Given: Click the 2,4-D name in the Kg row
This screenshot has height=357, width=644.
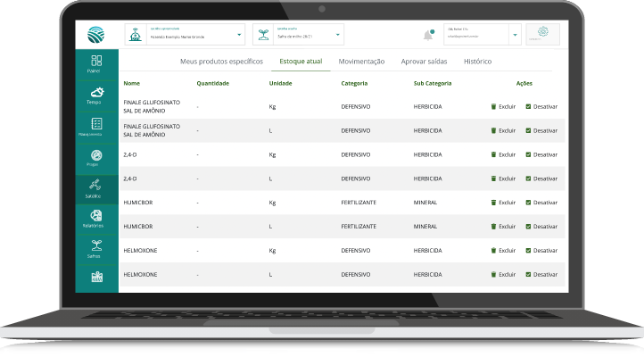Looking at the screenshot, I should pos(130,154).
